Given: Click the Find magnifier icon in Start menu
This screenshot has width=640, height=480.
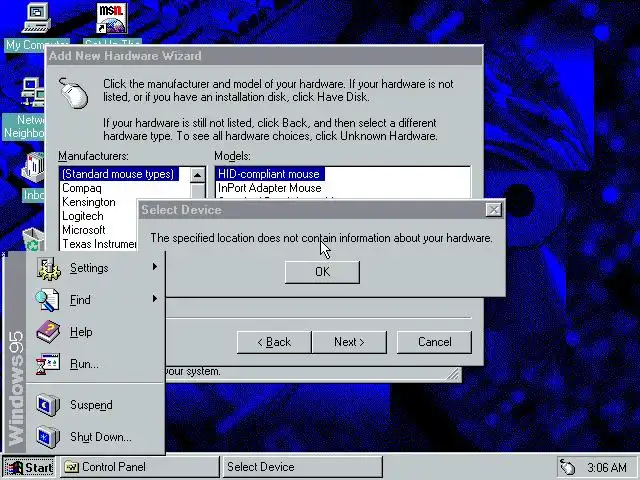Looking at the screenshot, I should pyautogui.click(x=48, y=300).
